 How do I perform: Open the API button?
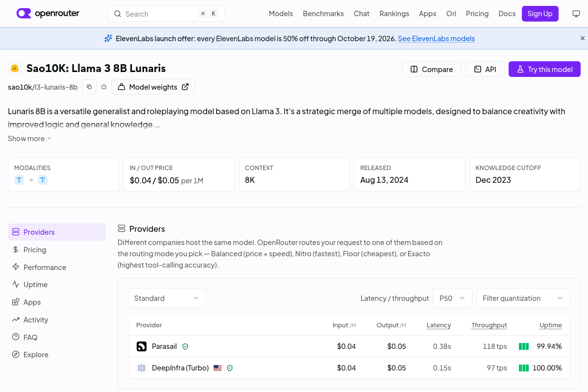(x=485, y=69)
